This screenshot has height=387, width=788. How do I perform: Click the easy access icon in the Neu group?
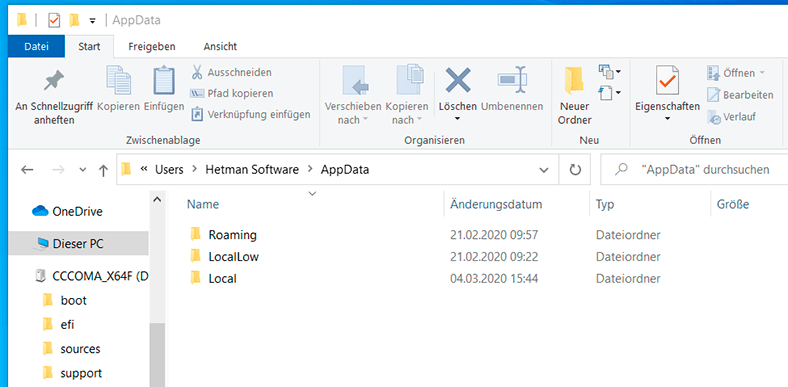coord(606,92)
